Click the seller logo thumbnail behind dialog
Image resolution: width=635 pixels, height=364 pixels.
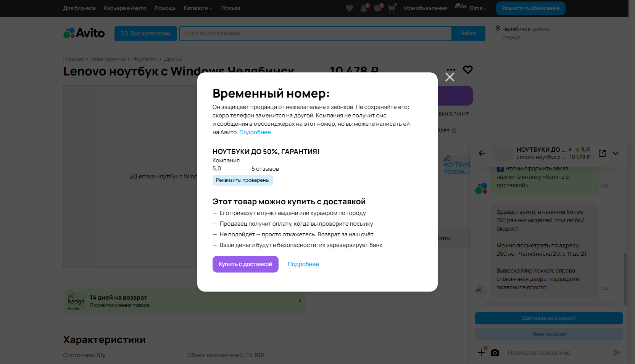point(456,165)
